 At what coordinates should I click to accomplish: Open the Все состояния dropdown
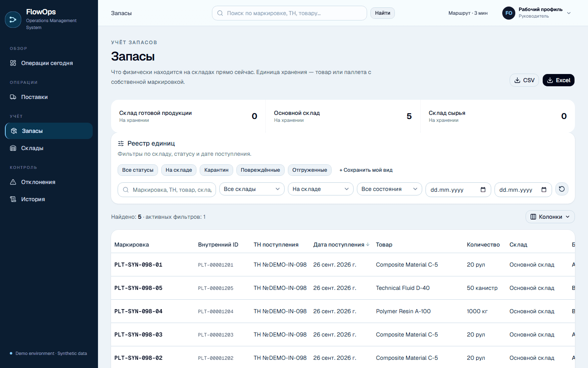390,189
